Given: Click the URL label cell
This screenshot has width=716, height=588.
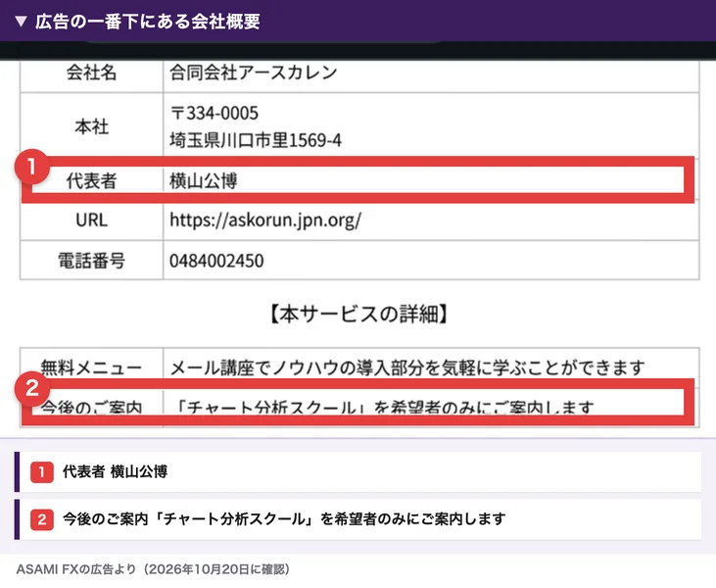Looking at the screenshot, I should click(91, 220).
